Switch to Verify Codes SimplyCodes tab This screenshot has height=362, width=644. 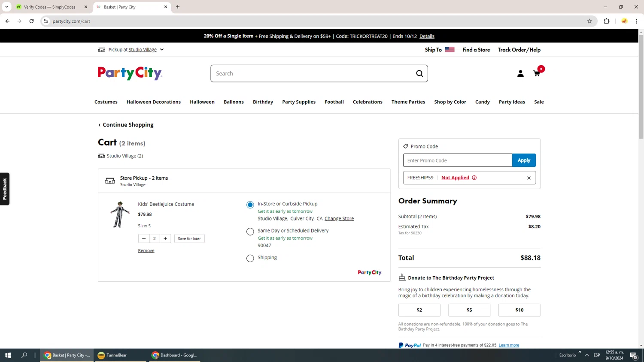coord(49,7)
